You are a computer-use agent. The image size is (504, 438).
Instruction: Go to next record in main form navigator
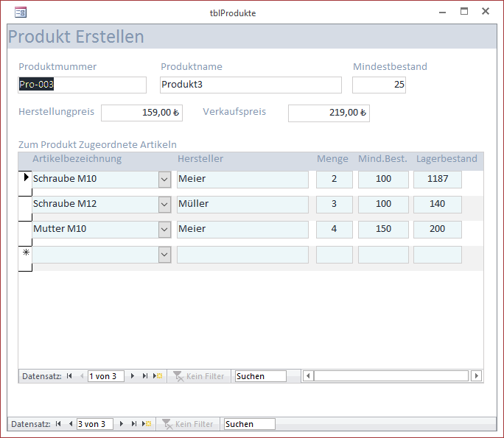tap(122, 424)
